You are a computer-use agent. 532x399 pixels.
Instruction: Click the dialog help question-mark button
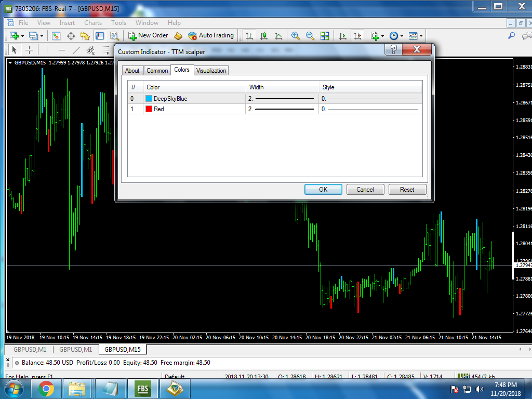coord(394,49)
